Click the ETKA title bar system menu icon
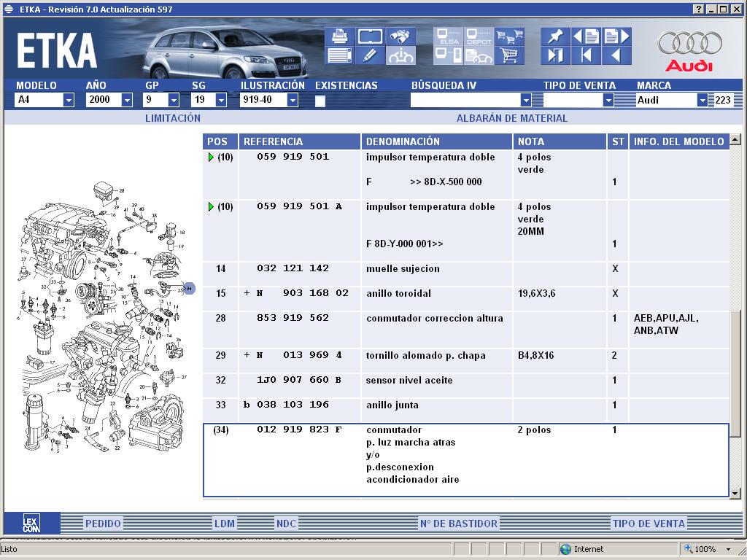This screenshot has width=747, height=560. 9,9
